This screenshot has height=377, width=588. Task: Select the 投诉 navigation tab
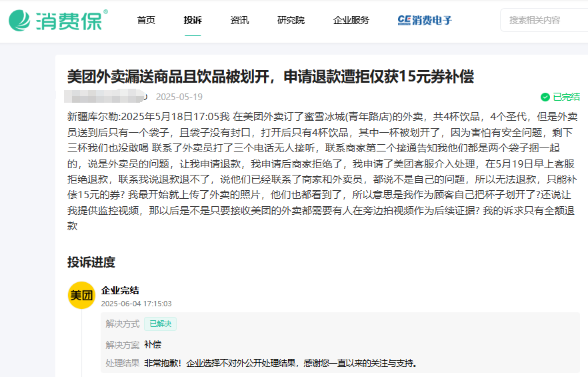coord(193,20)
